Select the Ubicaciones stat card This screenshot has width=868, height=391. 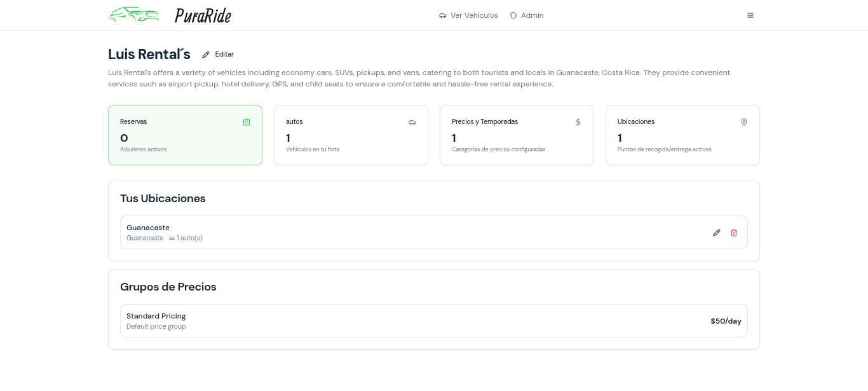point(682,135)
